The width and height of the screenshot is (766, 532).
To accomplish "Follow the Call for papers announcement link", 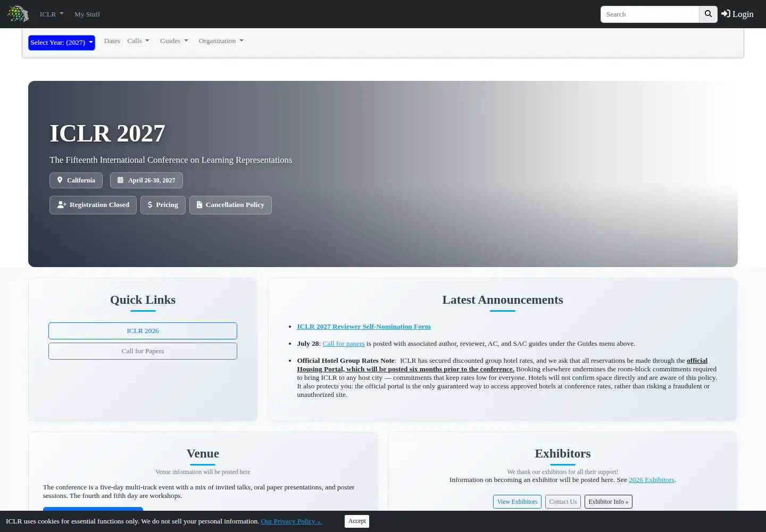I will (x=344, y=344).
